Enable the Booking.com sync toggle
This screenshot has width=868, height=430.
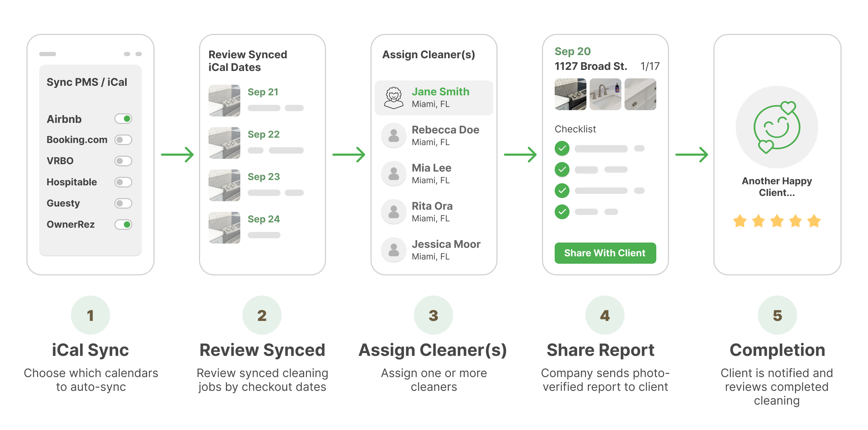[123, 140]
